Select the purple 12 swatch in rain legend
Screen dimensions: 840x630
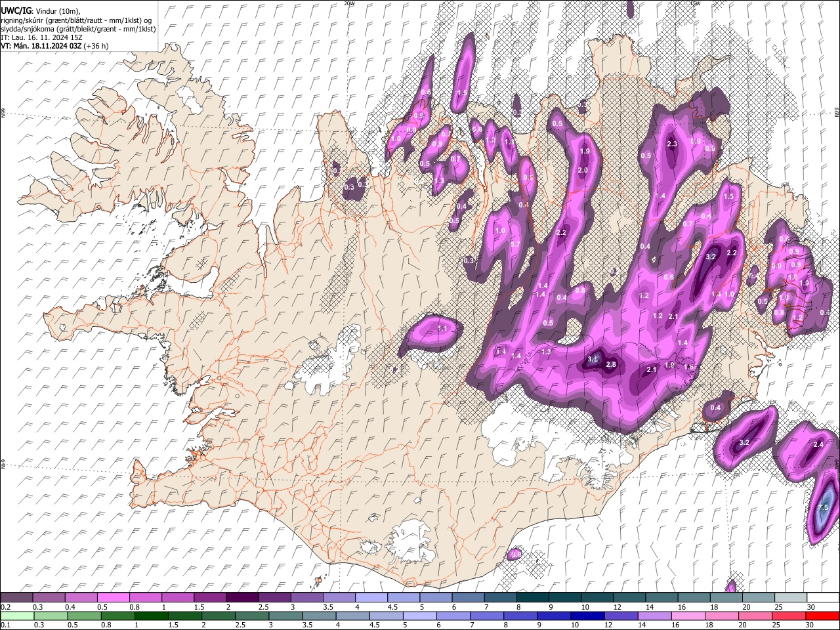coord(621,616)
